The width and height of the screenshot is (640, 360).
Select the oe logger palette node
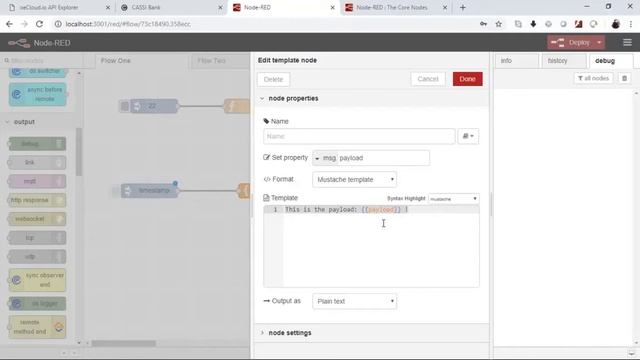(37, 304)
